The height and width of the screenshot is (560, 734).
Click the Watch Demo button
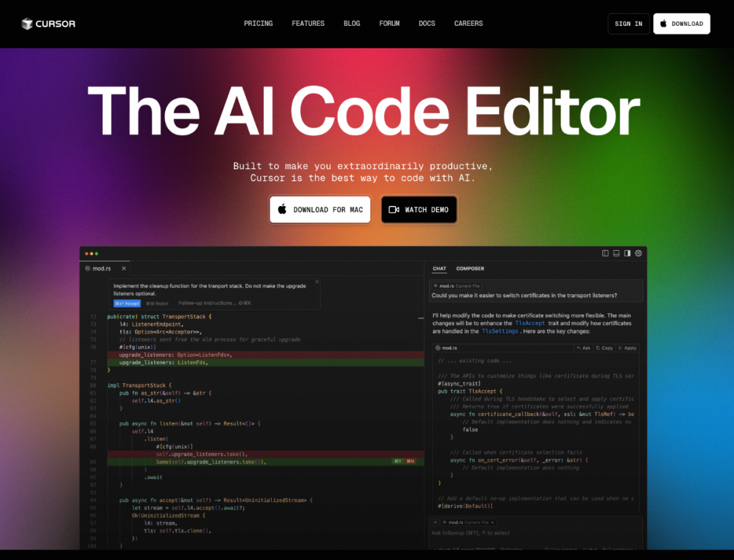click(x=419, y=210)
